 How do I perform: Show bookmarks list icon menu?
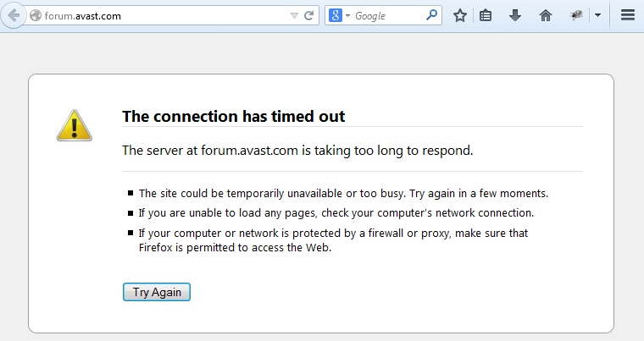[x=486, y=15]
